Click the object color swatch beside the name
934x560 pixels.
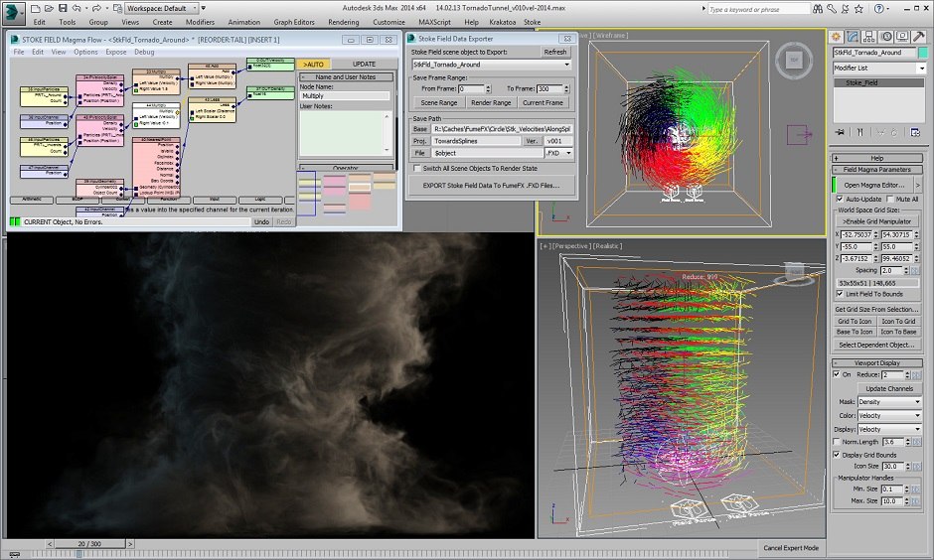point(922,52)
